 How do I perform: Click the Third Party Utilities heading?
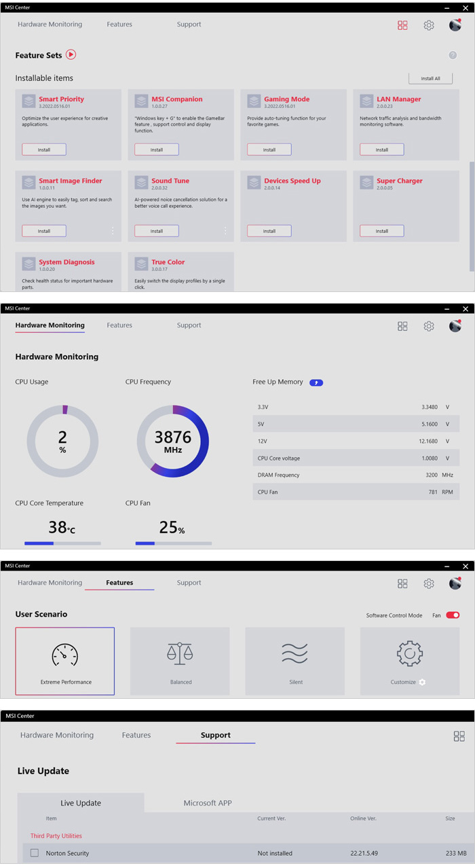[56, 836]
